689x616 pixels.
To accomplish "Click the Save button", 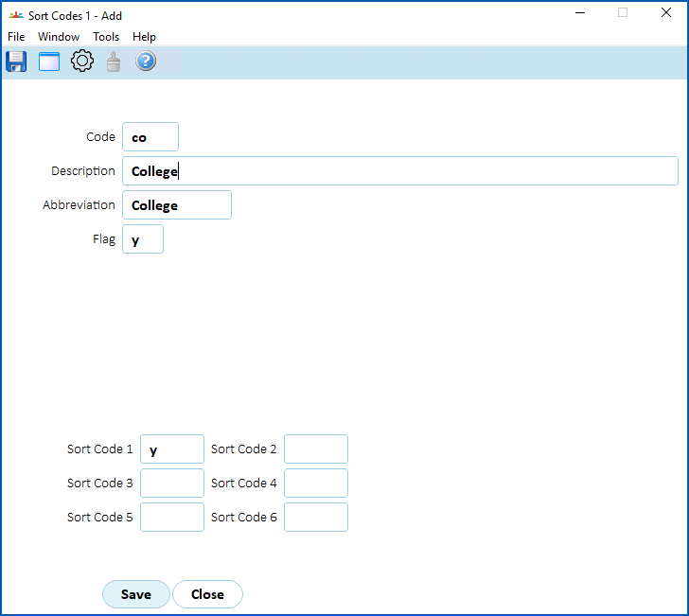I will (136, 594).
